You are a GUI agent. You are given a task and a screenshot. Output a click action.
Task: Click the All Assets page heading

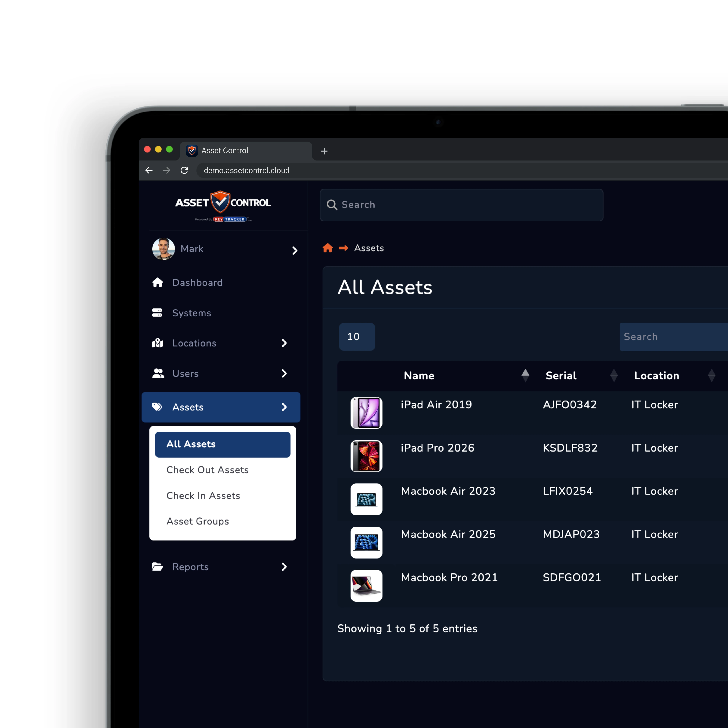click(x=385, y=287)
